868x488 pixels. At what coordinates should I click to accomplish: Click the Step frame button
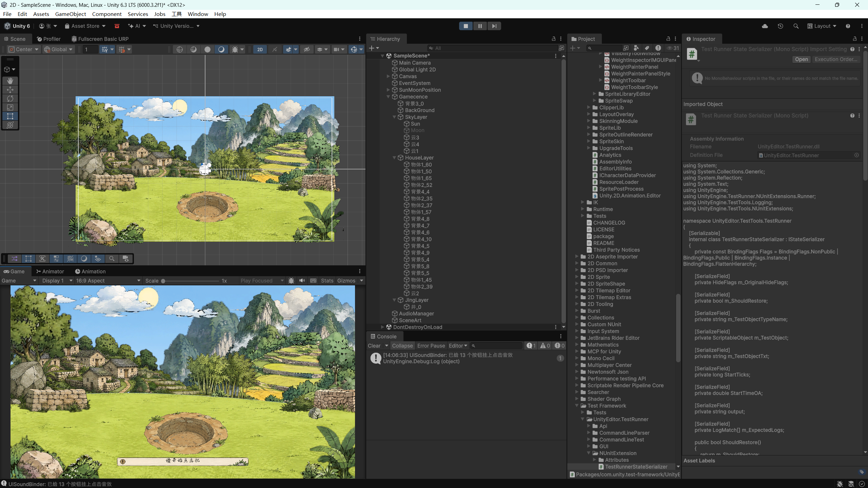click(494, 26)
